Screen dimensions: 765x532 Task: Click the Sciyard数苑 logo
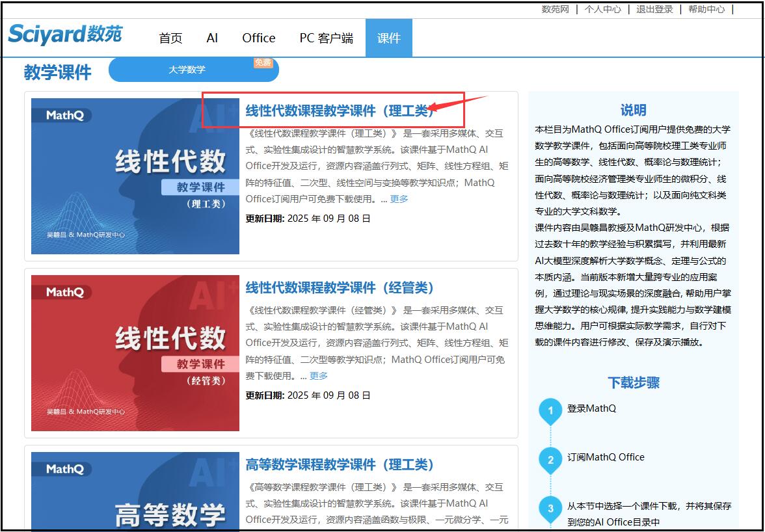(x=65, y=34)
